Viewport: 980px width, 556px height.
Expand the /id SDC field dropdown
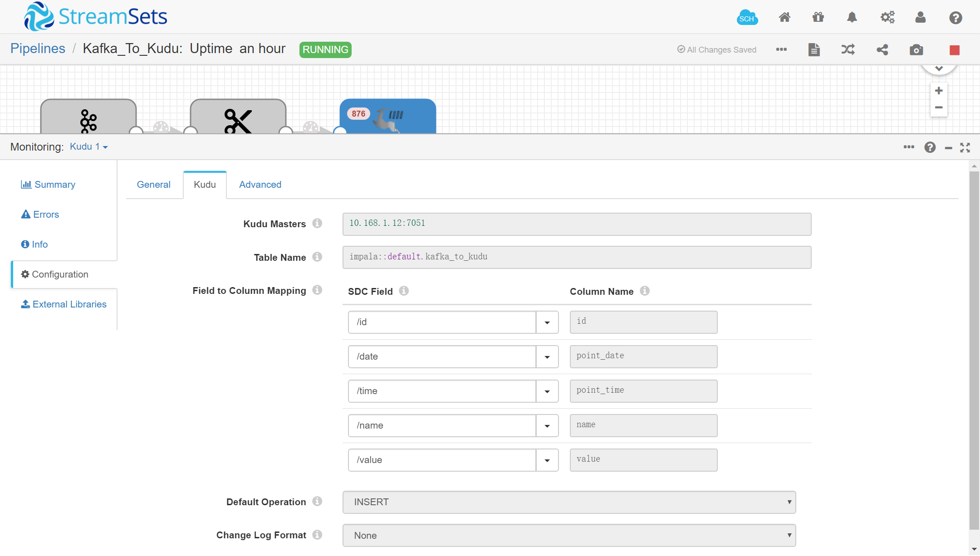(547, 322)
